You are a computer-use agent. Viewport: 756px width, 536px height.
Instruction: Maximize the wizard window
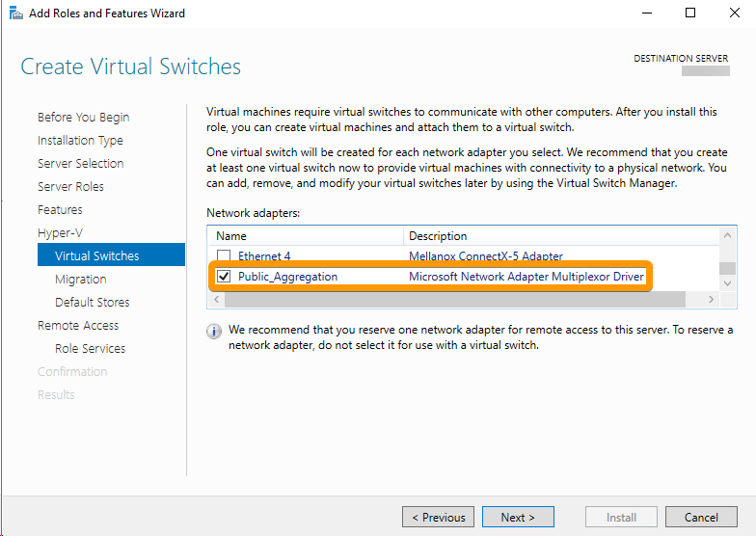pos(690,13)
